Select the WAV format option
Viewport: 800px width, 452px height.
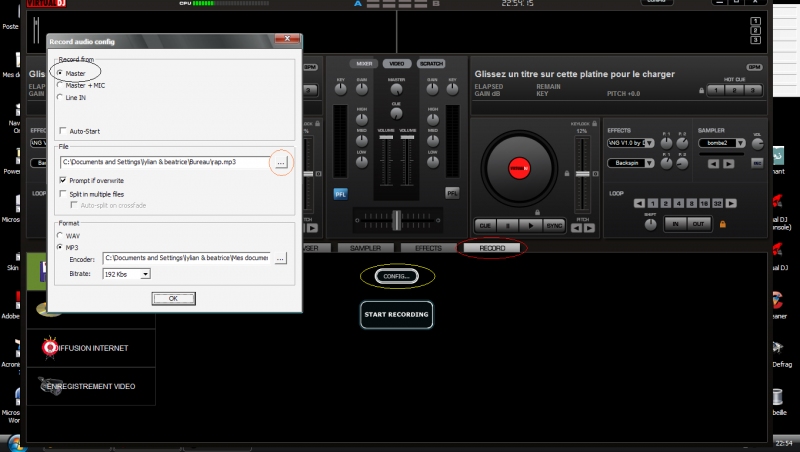(x=60, y=235)
